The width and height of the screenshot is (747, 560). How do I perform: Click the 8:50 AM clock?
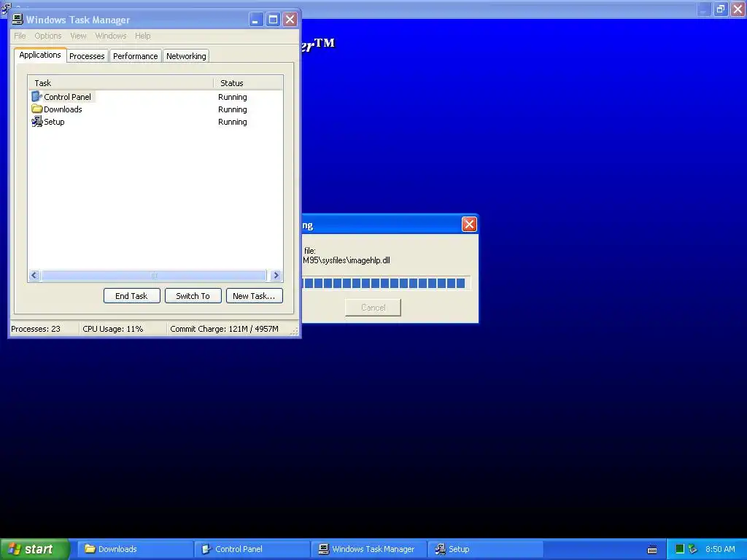720,549
